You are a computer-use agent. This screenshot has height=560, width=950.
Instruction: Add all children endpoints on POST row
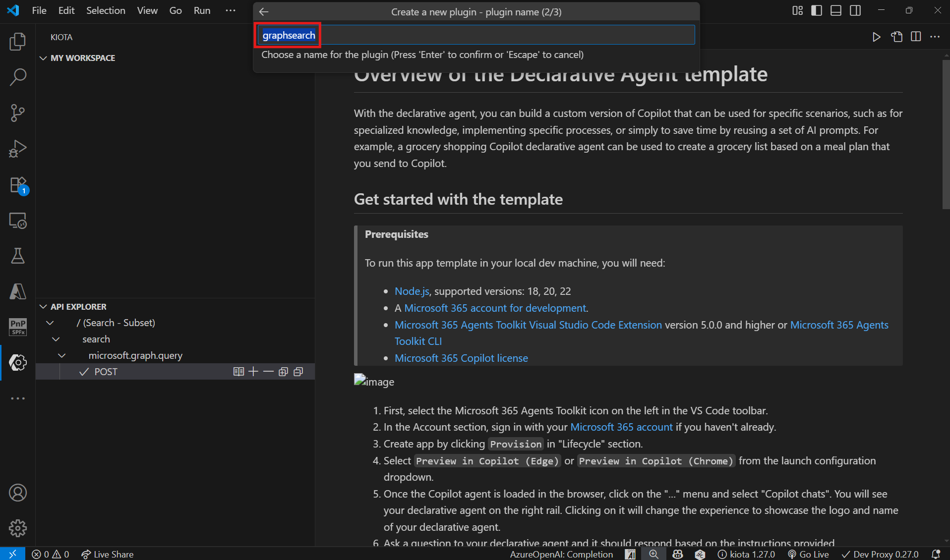point(283,372)
